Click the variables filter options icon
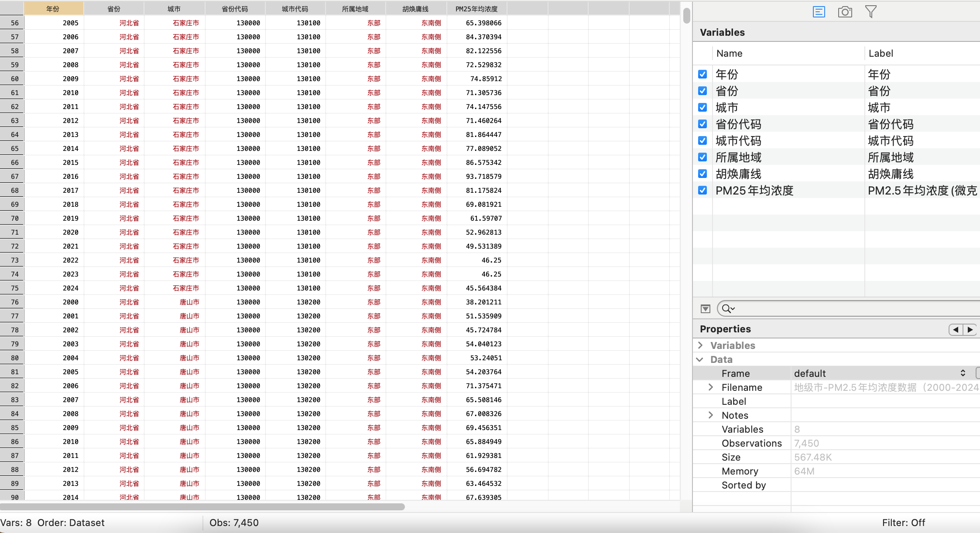The height and width of the screenshot is (533, 980). pos(705,309)
